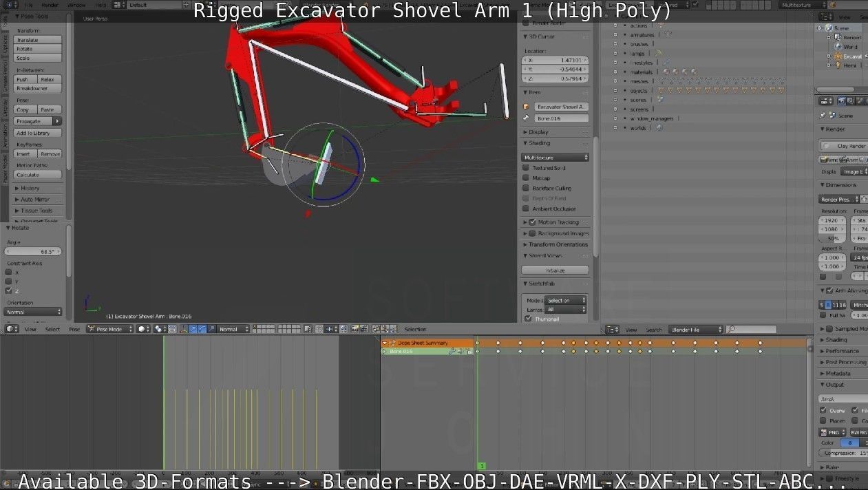
Task: Click the Render tab camera icon in Properties
Action: [842, 100]
